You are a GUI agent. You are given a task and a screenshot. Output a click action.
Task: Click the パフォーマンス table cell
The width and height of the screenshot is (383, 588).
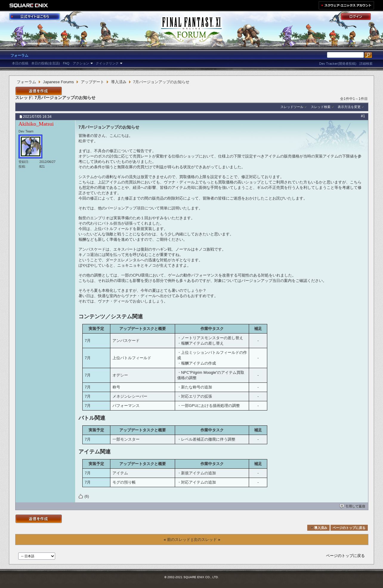(x=143, y=406)
